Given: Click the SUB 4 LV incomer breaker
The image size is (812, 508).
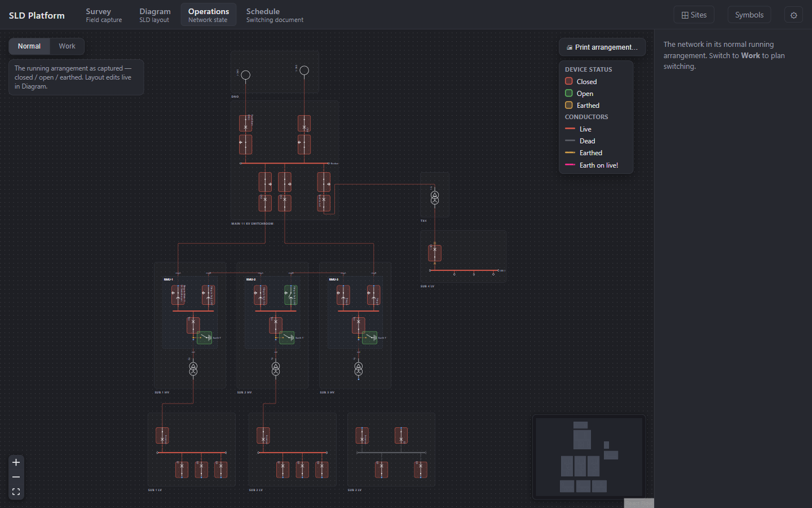Looking at the screenshot, I should tap(435, 252).
